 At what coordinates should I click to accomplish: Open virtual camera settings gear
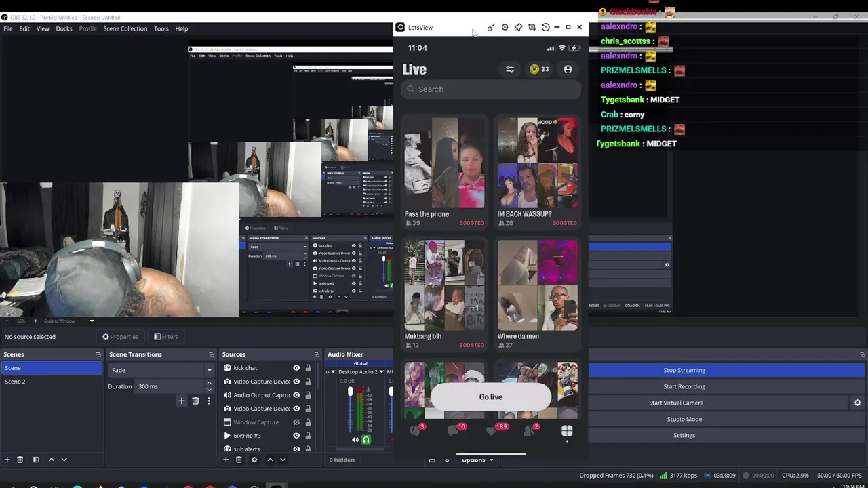coord(857,403)
